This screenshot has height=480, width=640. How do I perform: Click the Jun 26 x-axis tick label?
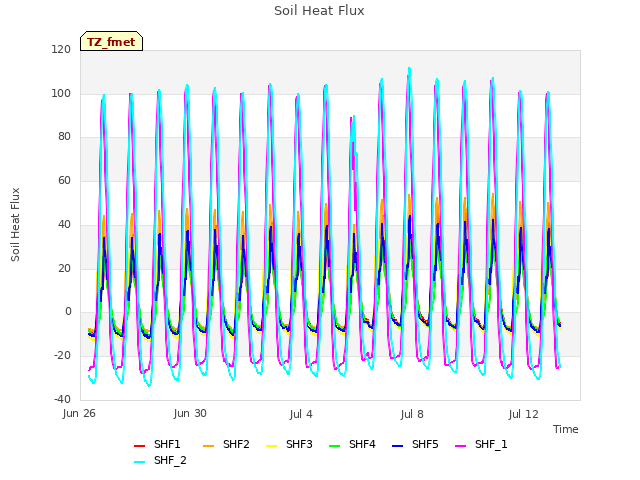[79, 414]
